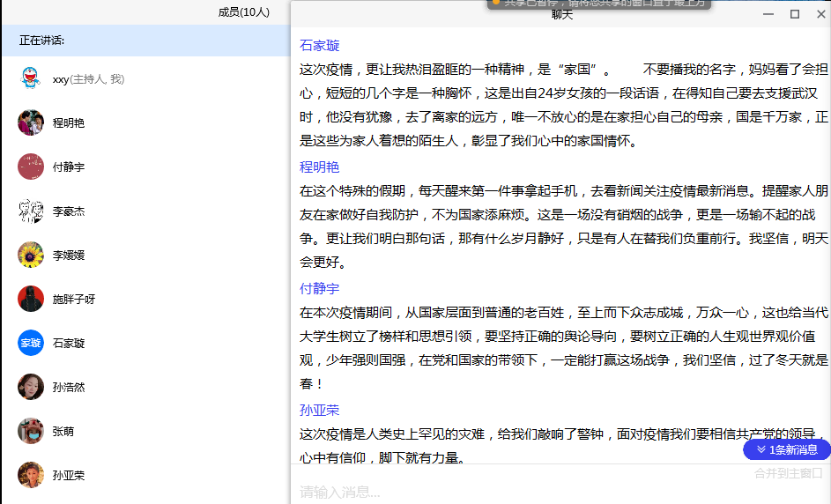Minimize the 聊天 chat window
Image resolution: width=831 pixels, height=504 pixels.
[769, 14]
